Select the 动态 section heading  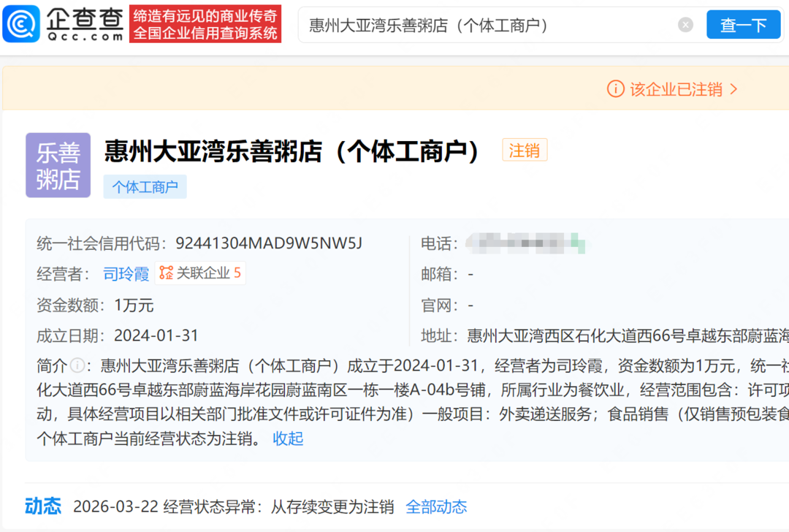click(x=43, y=506)
